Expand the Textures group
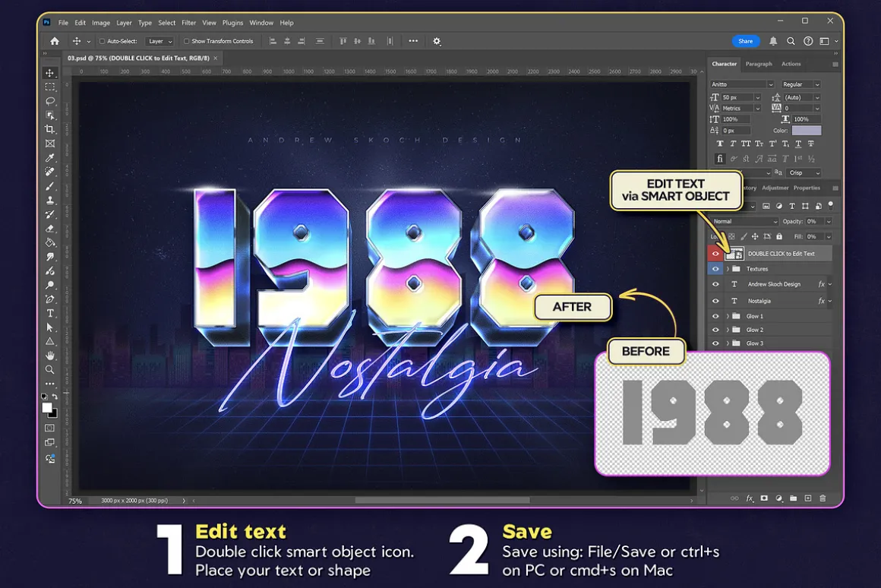 click(x=728, y=269)
